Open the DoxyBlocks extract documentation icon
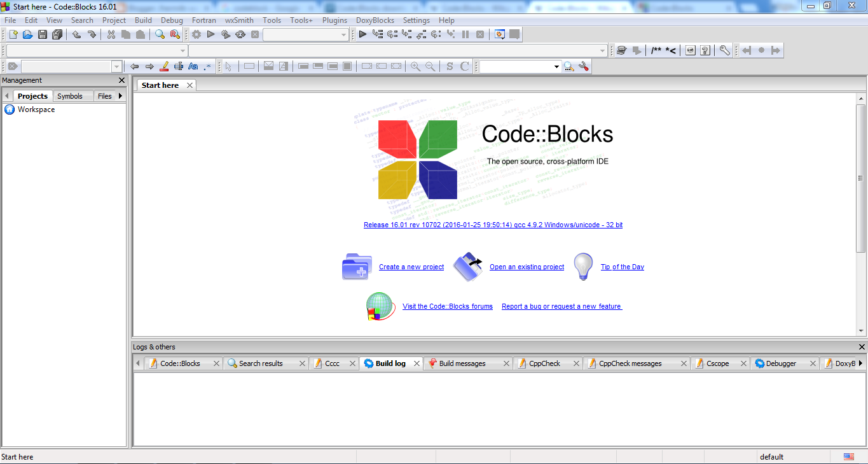 [x=621, y=50]
